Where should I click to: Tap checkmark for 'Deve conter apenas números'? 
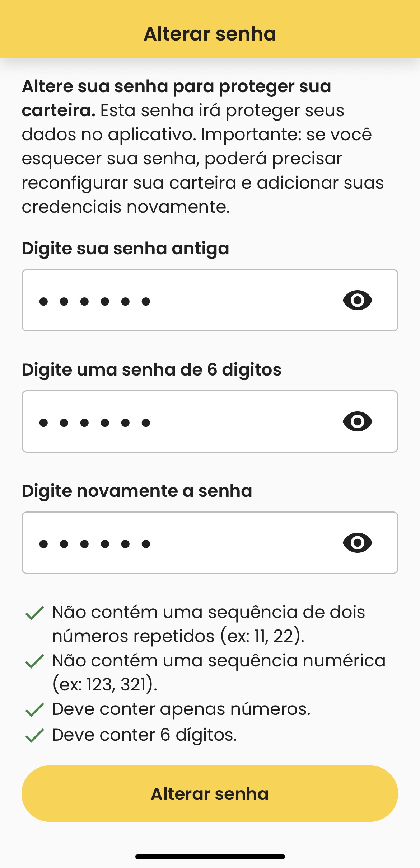pyautogui.click(x=35, y=709)
